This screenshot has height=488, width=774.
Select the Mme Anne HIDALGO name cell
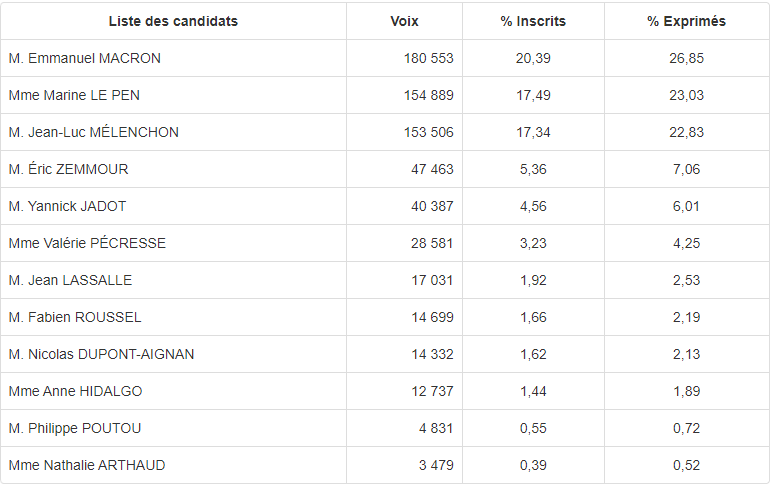[x=75, y=391]
